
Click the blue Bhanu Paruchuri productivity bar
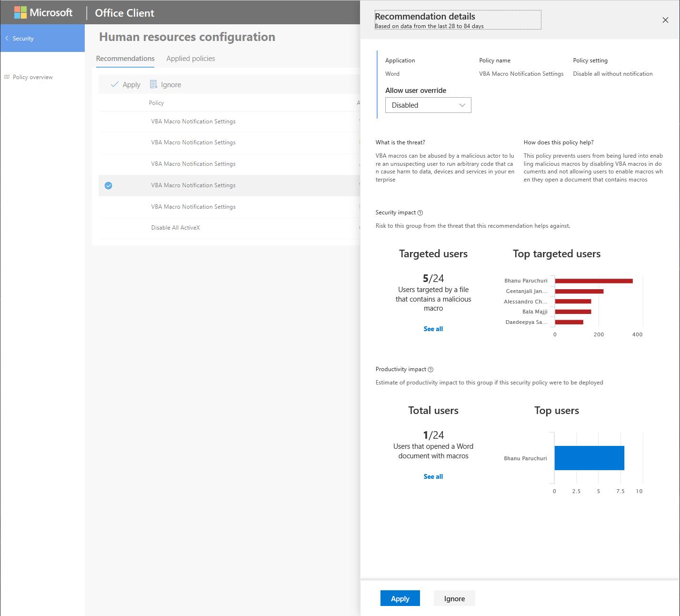pos(590,458)
